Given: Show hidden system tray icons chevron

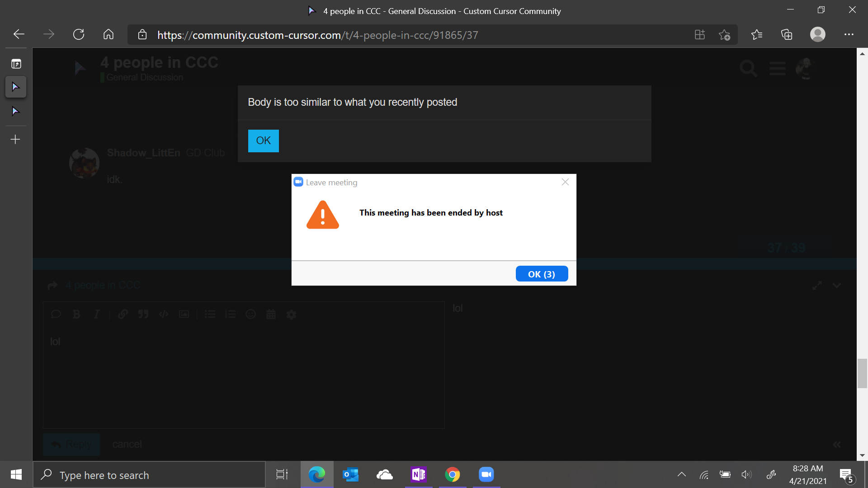Looking at the screenshot, I should pos(681,474).
